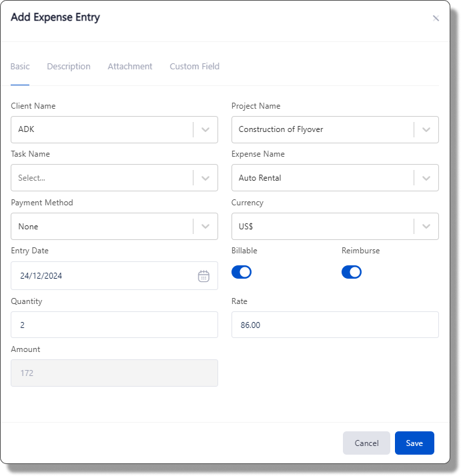Click the disabled Amount field showing 172

pos(114,373)
